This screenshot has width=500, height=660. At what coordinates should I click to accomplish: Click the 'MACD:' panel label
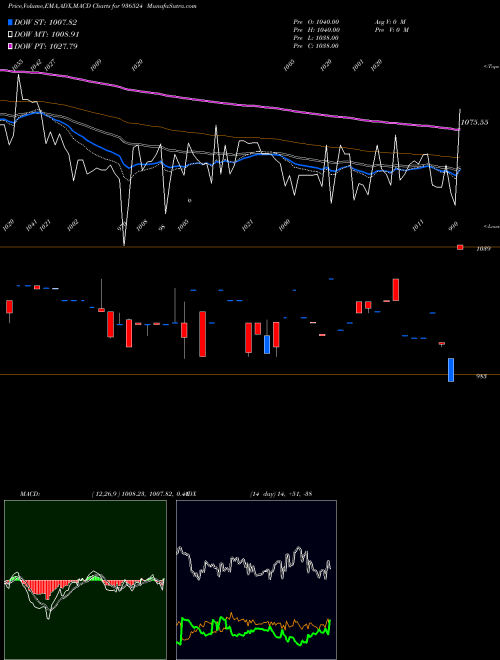(30, 494)
